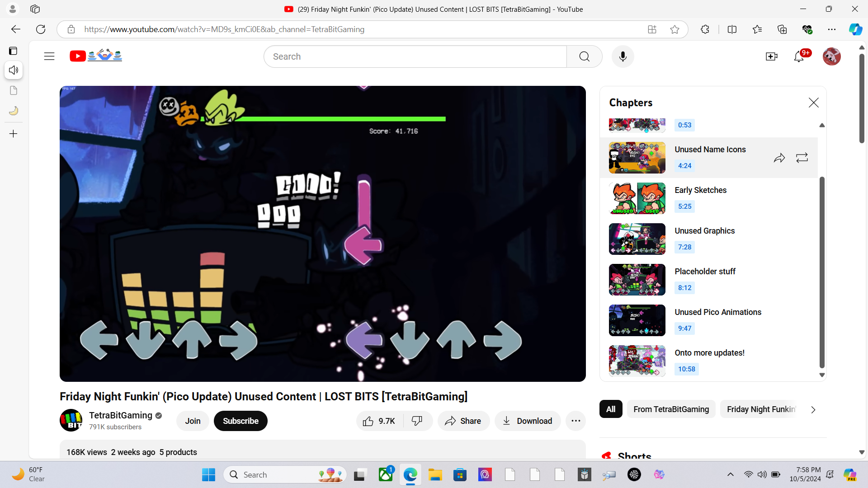Image resolution: width=868 pixels, height=488 pixels.
Task: Open the YouTube notifications bell
Action: [799, 56]
